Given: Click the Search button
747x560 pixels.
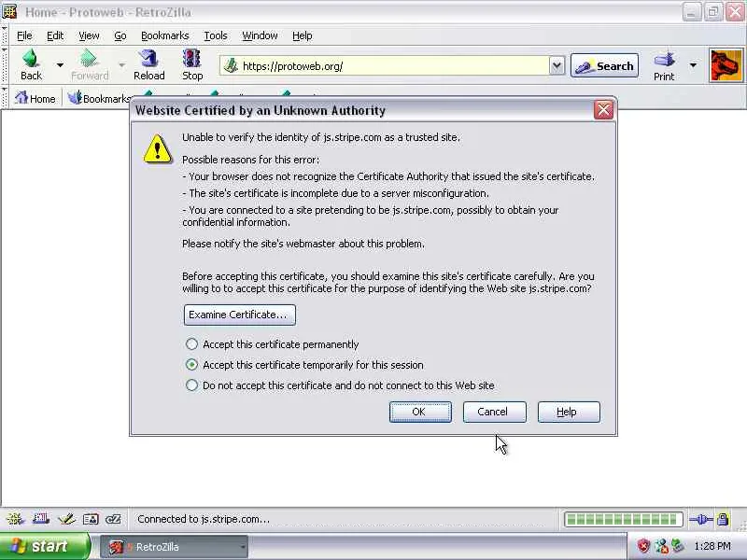Looking at the screenshot, I should click(604, 65).
